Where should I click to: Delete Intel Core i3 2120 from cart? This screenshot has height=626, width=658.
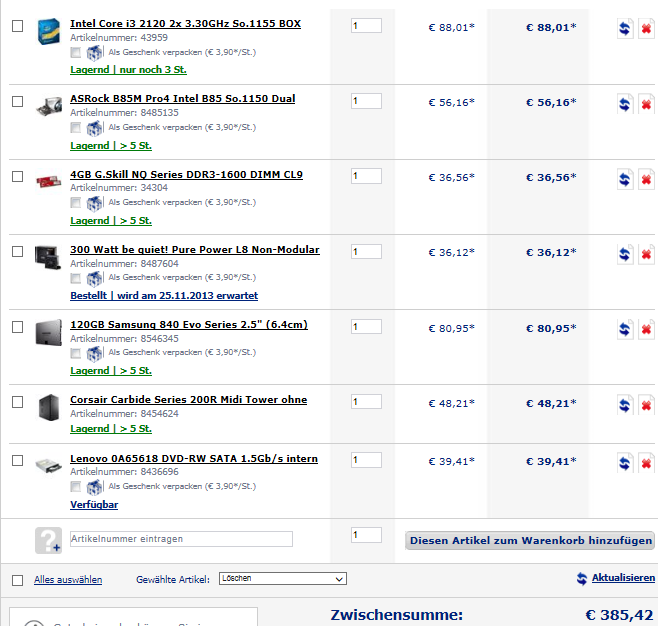(646, 29)
